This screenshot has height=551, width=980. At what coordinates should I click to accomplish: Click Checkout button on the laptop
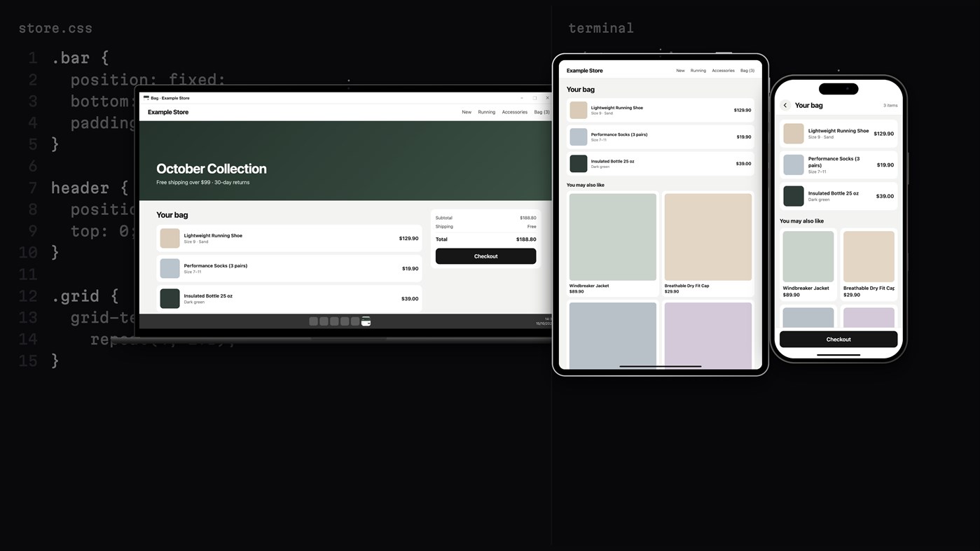click(x=485, y=256)
